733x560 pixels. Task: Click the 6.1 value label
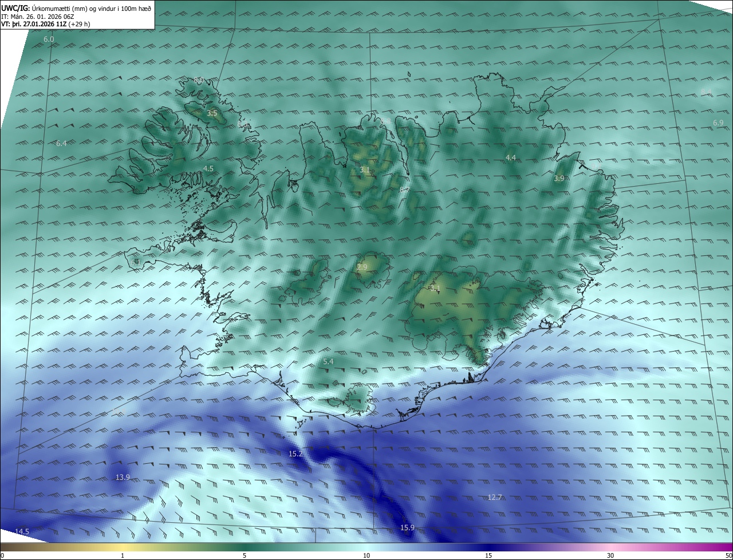[x=135, y=262]
